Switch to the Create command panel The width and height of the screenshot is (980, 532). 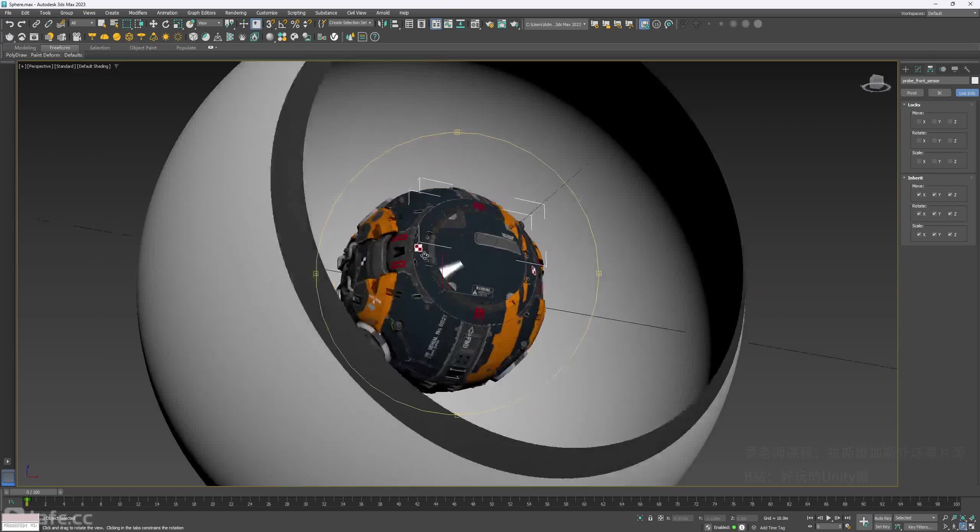tap(905, 69)
